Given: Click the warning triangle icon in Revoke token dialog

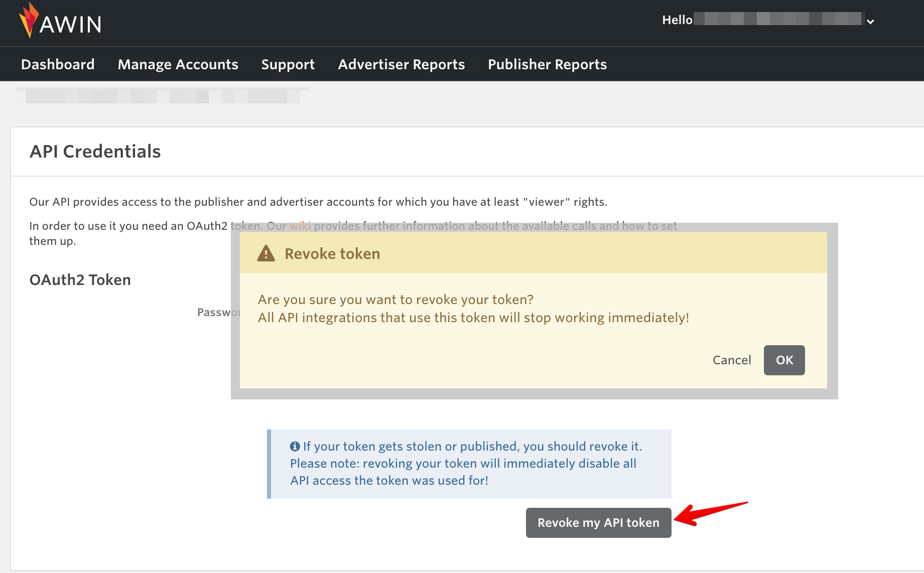Looking at the screenshot, I should 266,253.
